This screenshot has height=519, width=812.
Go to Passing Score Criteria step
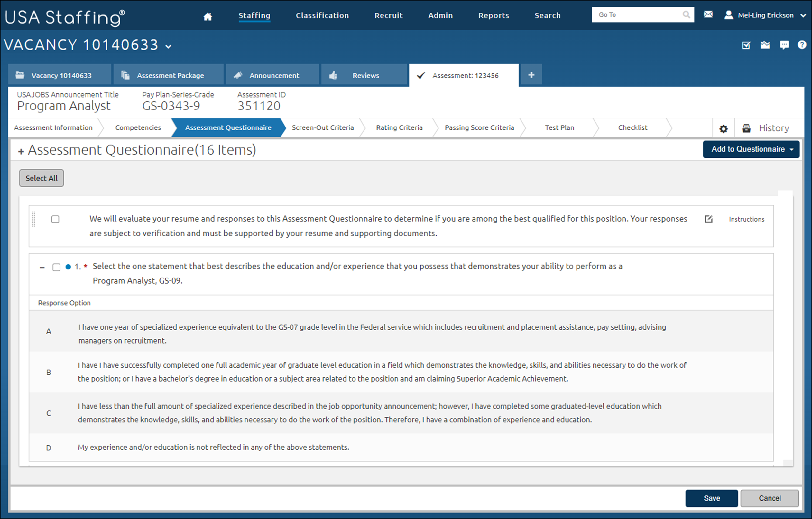[479, 127]
